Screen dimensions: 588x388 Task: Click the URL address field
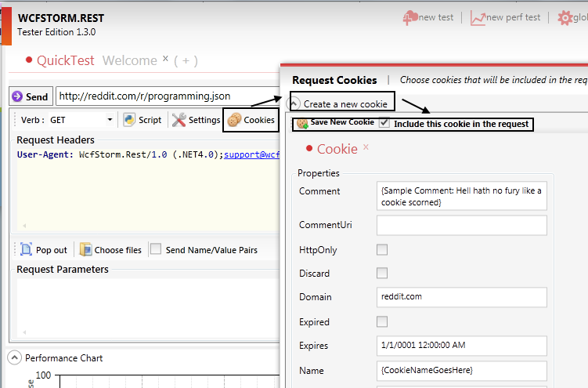[x=168, y=96]
